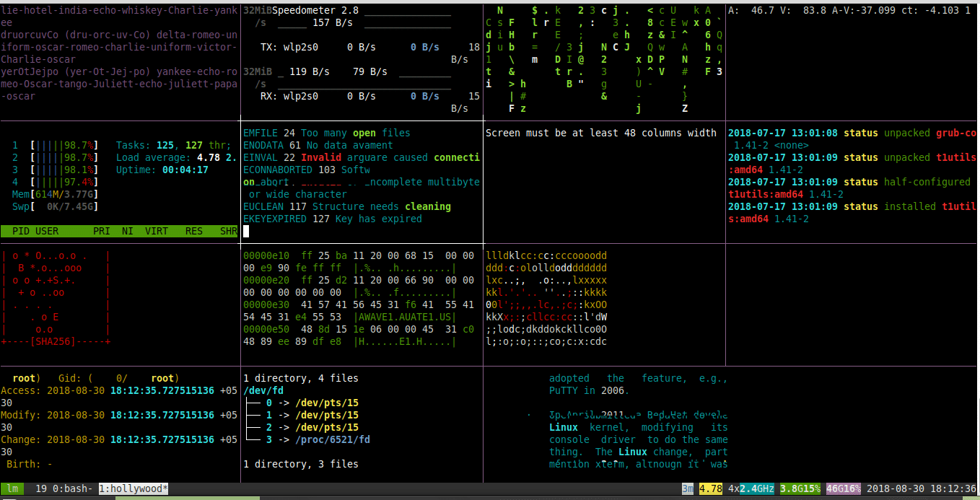980x500 pixels.
Task: Click the '0 -> /dev/pts/15' tree entry
Action: coord(312,403)
